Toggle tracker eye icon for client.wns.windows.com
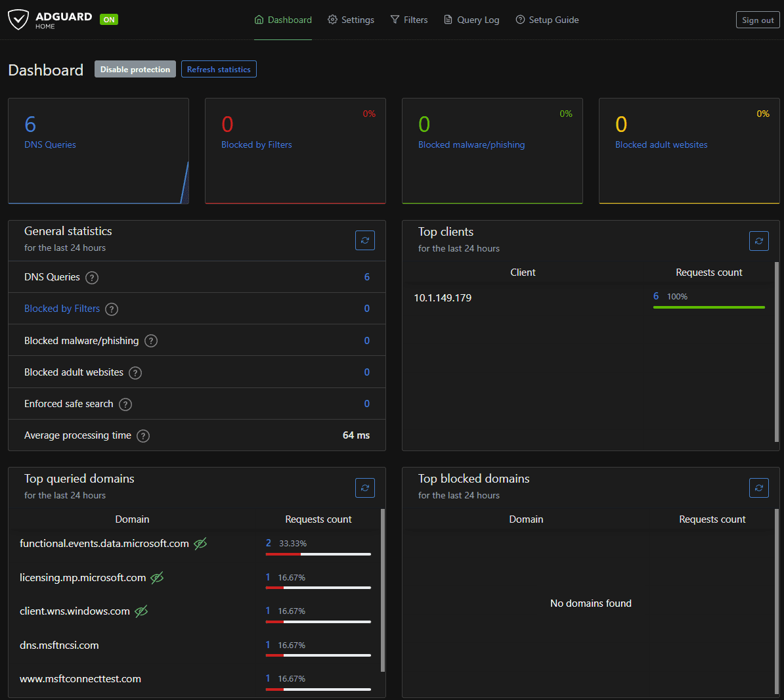 (141, 611)
